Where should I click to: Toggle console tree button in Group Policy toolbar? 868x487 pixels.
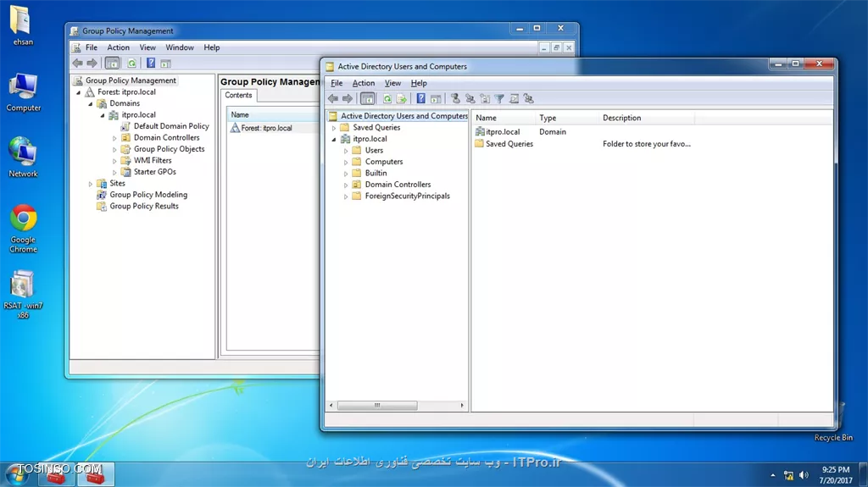[113, 63]
